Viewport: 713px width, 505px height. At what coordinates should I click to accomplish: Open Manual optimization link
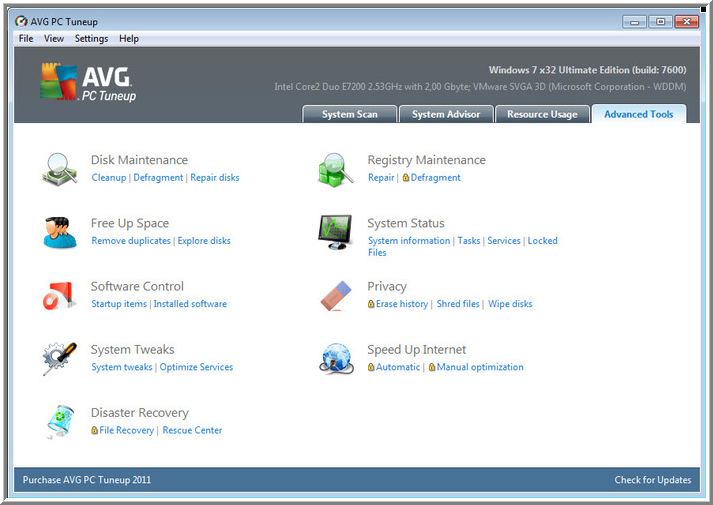(x=480, y=367)
